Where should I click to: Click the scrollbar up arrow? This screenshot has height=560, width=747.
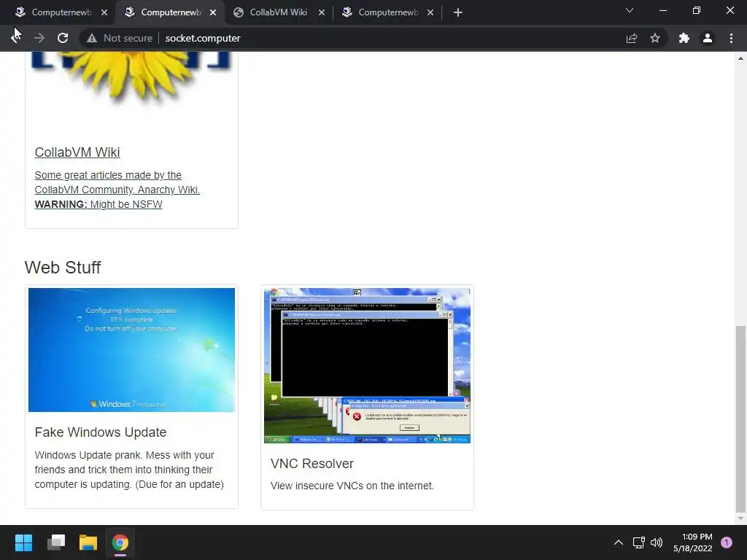740,58
